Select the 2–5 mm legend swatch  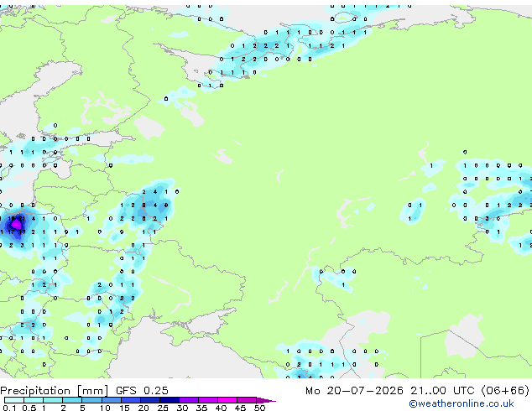point(72,400)
